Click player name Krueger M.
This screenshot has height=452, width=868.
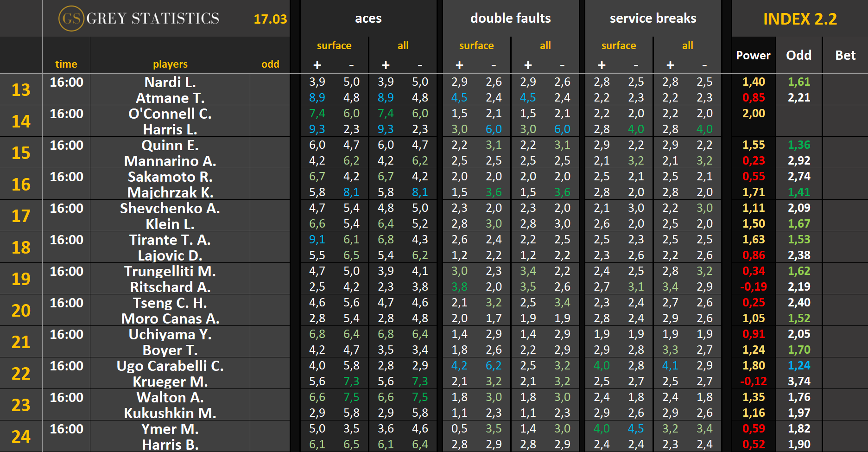click(x=170, y=382)
